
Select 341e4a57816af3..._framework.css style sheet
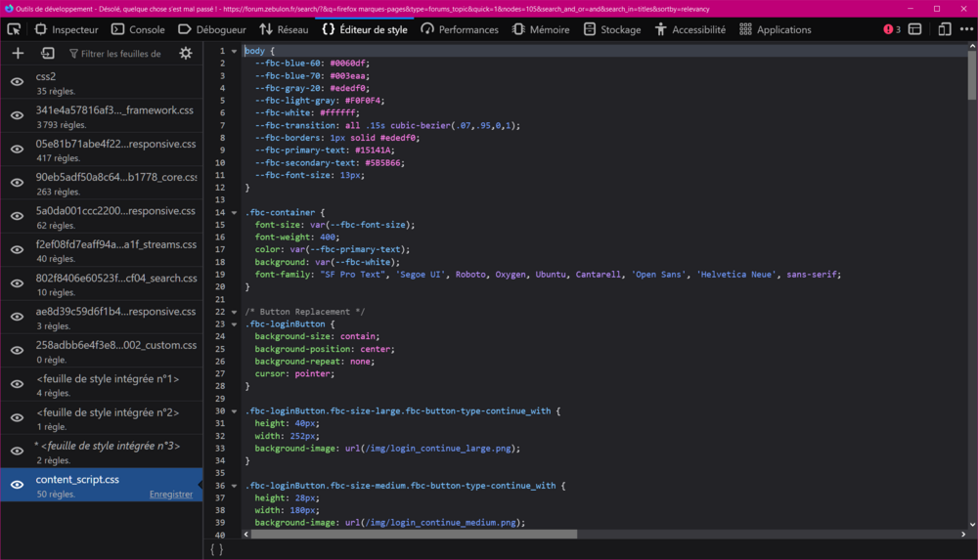point(101,116)
